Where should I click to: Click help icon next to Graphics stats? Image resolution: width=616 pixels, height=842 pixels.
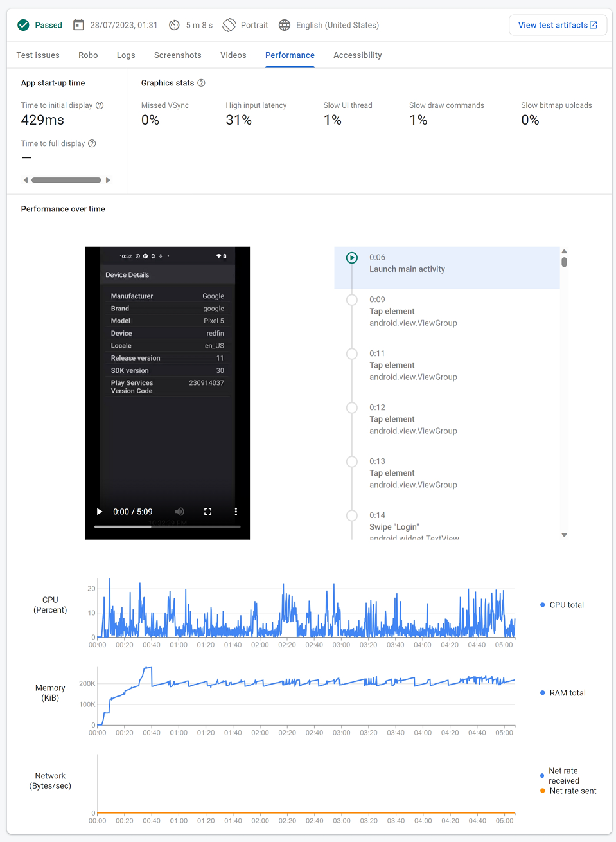coord(201,83)
